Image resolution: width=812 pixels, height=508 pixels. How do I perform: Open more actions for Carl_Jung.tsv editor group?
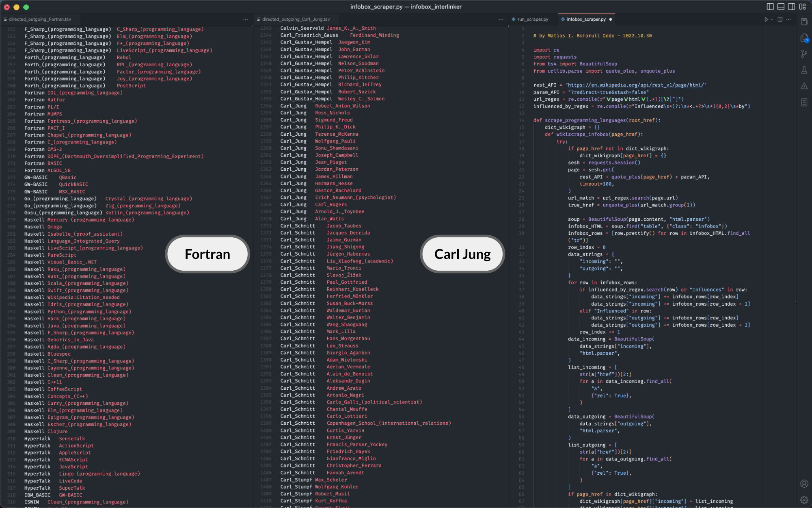pyautogui.click(x=501, y=19)
